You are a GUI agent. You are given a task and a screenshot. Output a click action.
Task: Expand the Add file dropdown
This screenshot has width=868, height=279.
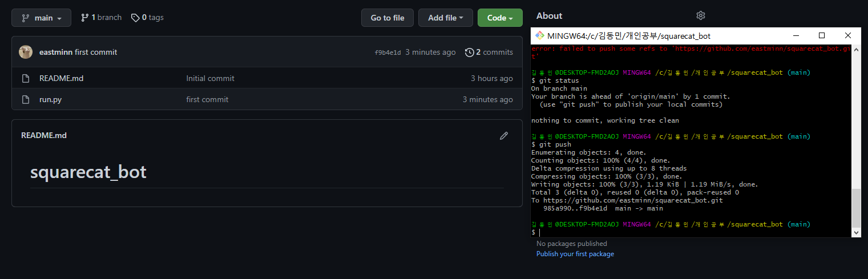pos(446,18)
